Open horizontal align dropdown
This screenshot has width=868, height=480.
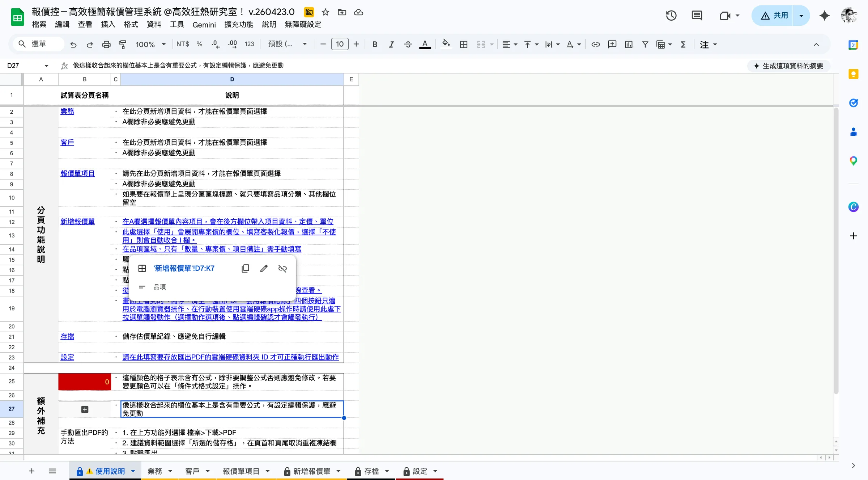pyautogui.click(x=510, y=44)
